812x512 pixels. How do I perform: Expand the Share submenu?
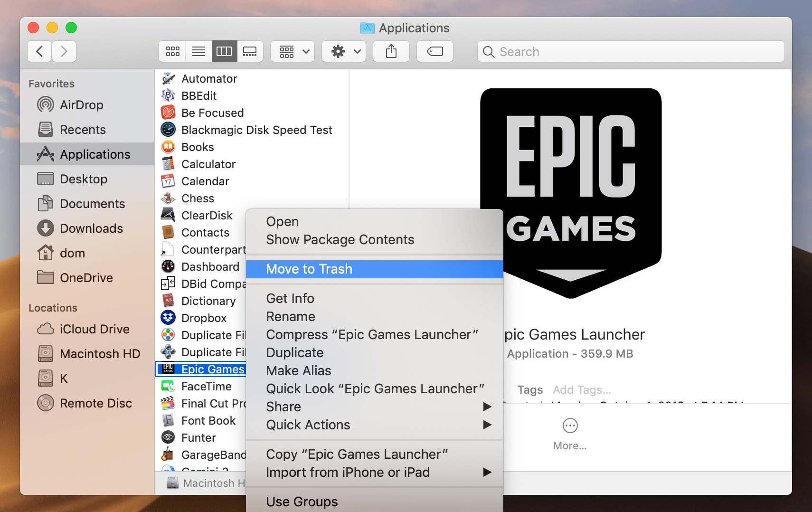coord(374,407)
